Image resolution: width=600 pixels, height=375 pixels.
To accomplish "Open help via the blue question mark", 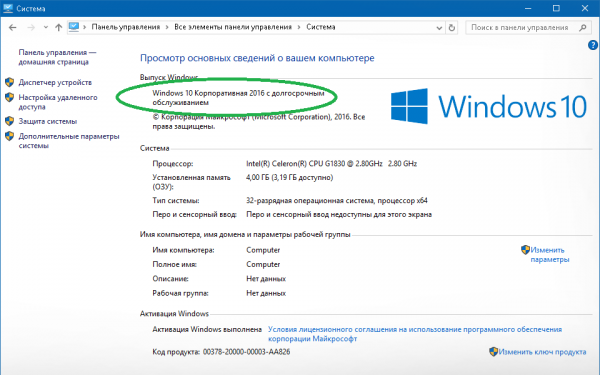I will (593, 46).
